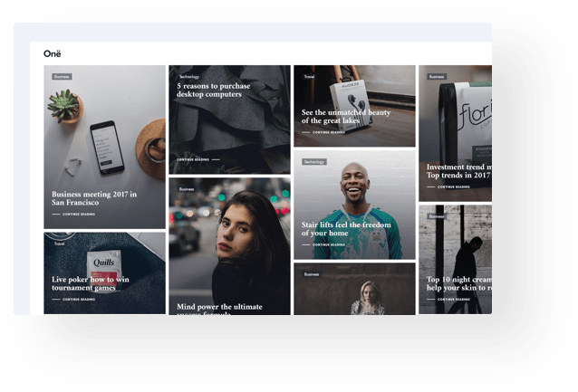The width and height of the screenshot is (578, 392).
Task: Open 'Top 10 night cream' article title
Action: tap(459, 283)
